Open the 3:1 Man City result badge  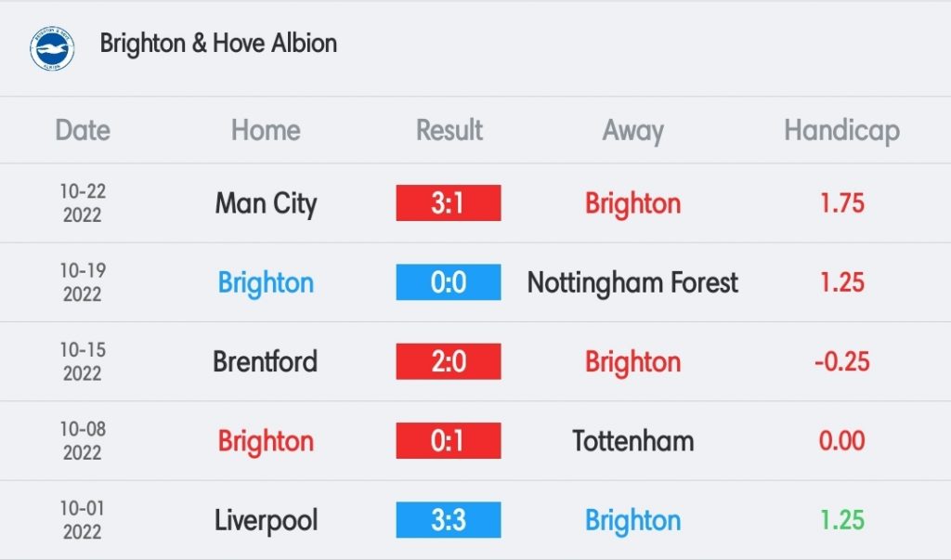click(x=449, y=202)
